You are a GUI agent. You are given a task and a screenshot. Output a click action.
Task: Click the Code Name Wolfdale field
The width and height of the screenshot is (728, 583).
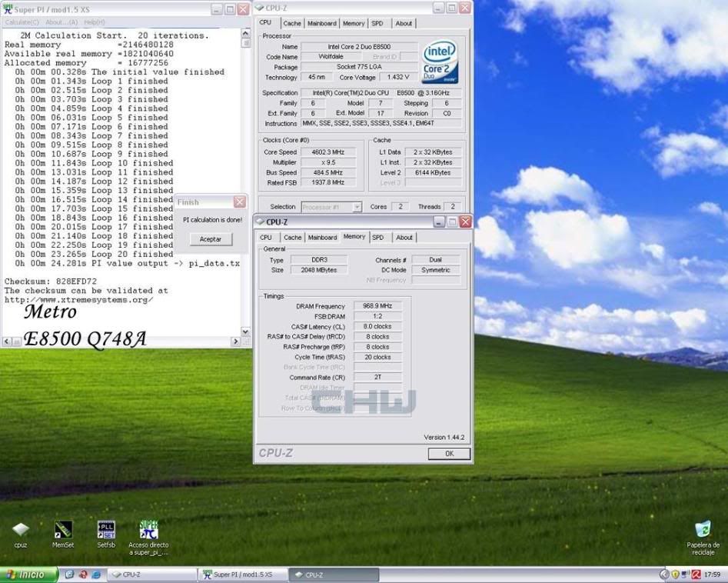[x=331, y=57]
